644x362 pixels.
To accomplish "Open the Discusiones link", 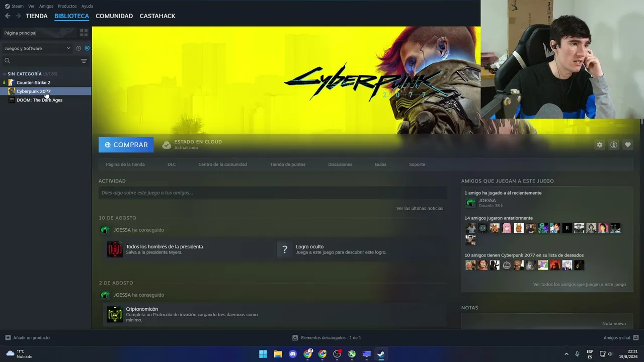I will pos(340,164).
